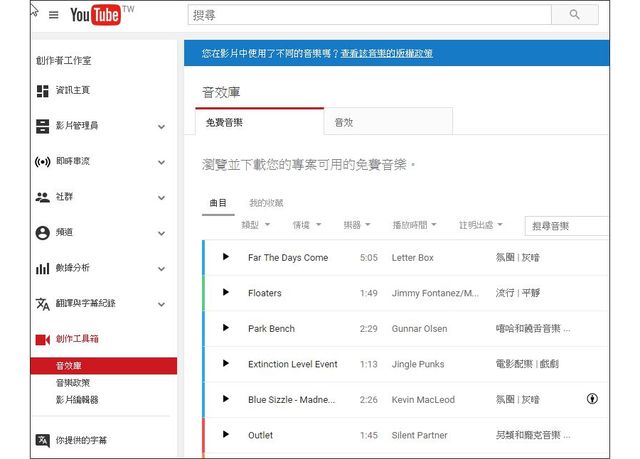
Task: Expand the 影片管理員 sidebar section chevron
Action: pyautogui.click(x=162, y=127)
